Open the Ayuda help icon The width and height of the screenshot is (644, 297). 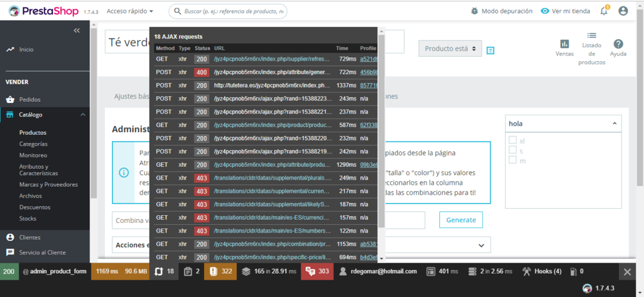(618, 44)
